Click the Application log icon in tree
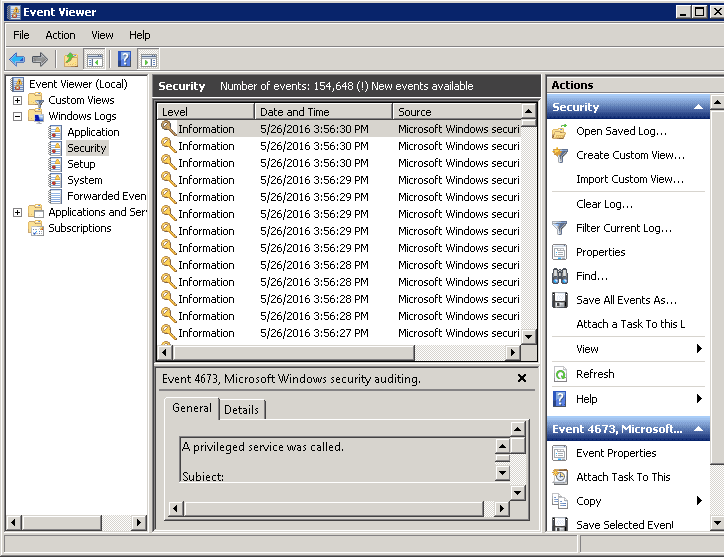724x557 pixels. point(55,132)
